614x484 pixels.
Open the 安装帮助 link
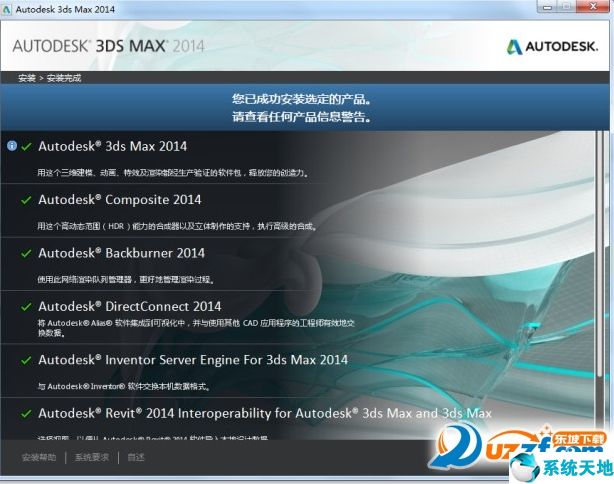[x=39, y=457]
